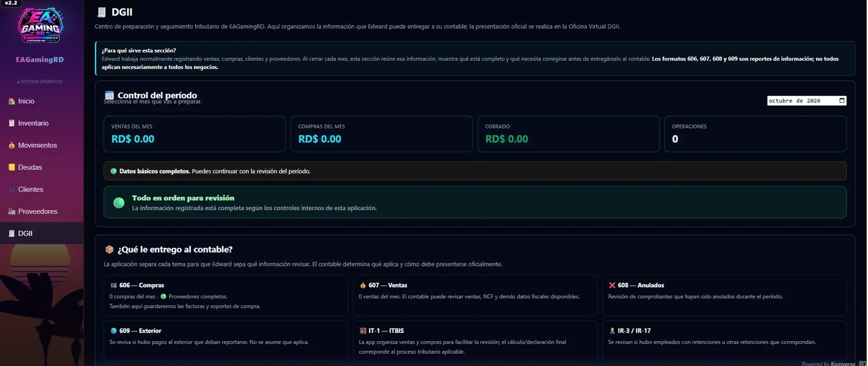Click the receipt icon in the DGII page title
This screenshot has height=366, width=868.
pyautogui.click(x=102, y=12)
